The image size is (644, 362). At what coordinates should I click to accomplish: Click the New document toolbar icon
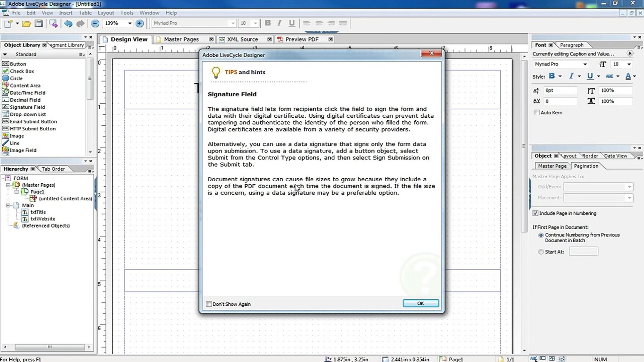(8, 23)
